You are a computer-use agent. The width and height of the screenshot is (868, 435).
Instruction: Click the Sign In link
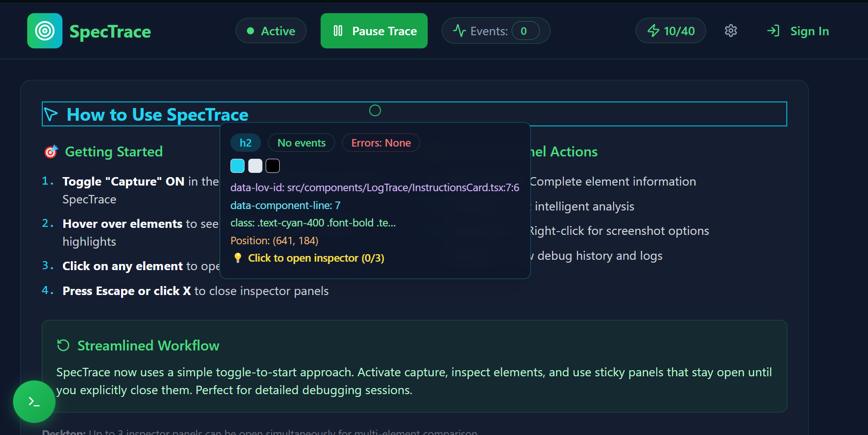(809, 31)
